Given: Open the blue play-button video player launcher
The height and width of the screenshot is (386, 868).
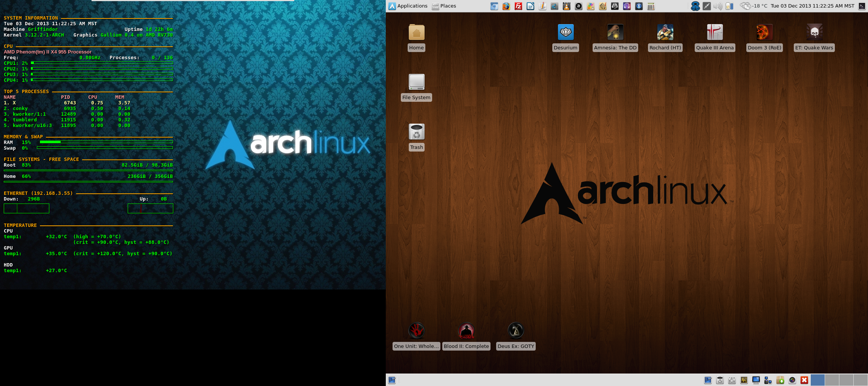Looking at the screenshot, I should [x=639, y=6].
